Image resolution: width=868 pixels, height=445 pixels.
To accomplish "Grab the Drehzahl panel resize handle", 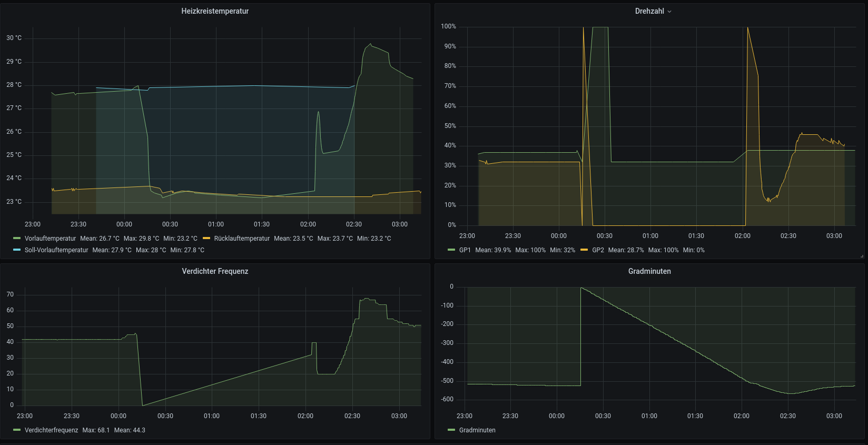I will 862,256.
